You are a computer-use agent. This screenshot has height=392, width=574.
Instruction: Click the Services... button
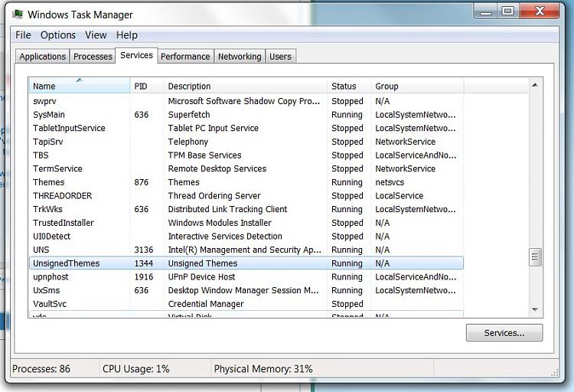pos(504,332)
